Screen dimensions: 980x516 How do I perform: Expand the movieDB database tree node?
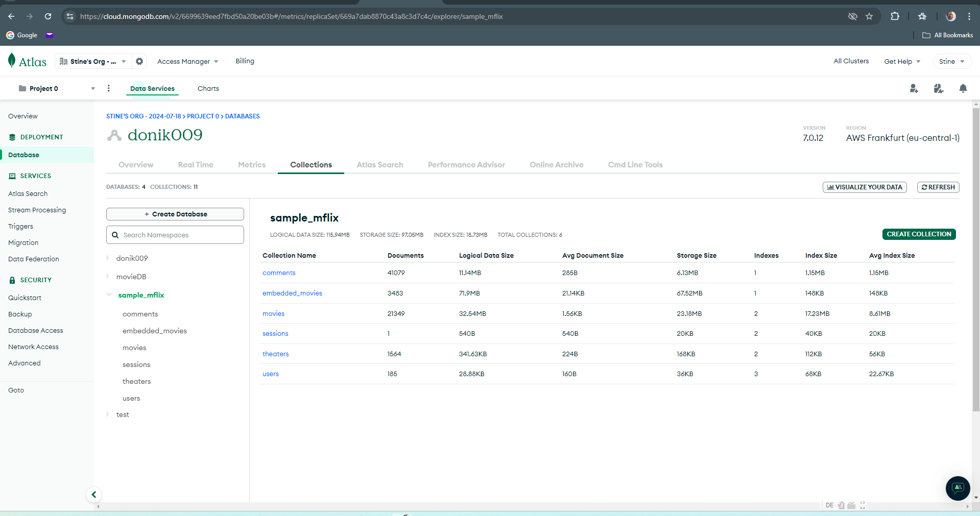click(x=108, y=277)
